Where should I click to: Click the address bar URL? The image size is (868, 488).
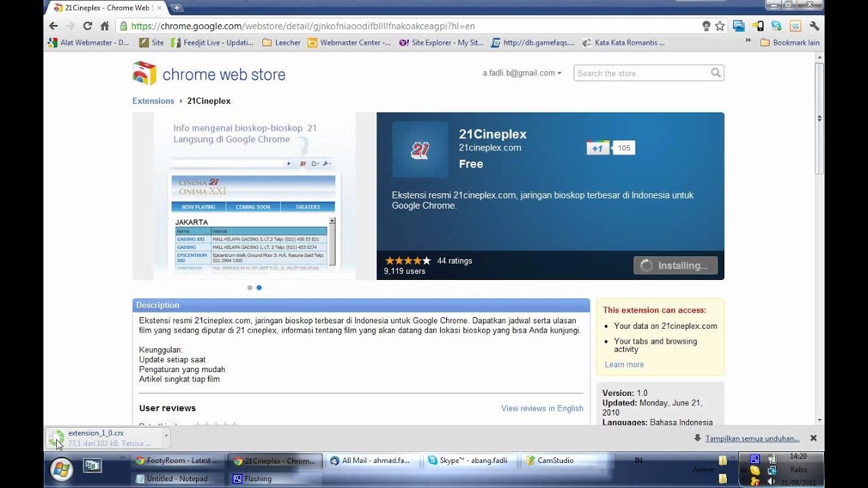click(x=303, y=26)
